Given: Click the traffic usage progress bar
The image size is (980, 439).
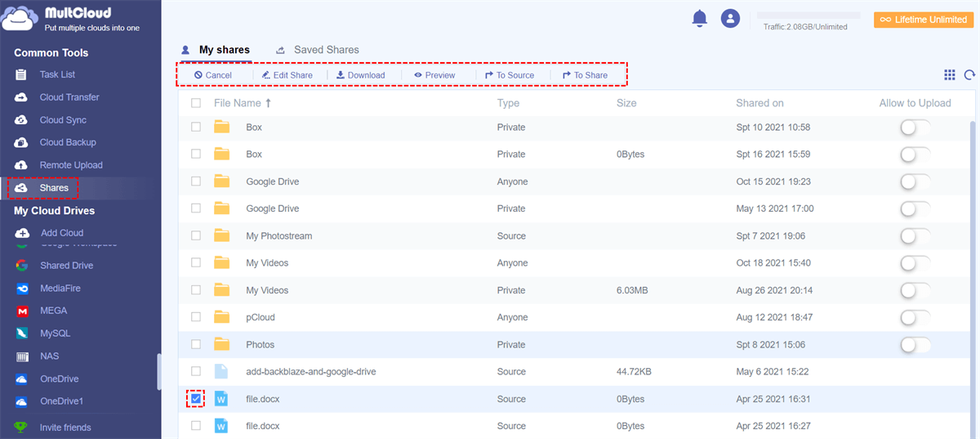Looking at the screenshot, I should coord(808,16).
